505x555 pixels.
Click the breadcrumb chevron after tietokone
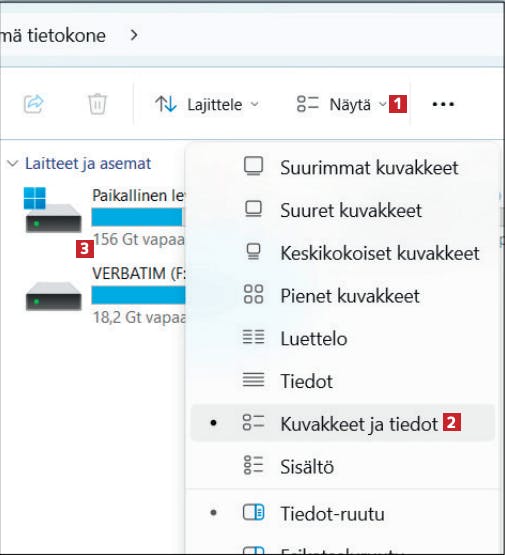click(134, 35)
